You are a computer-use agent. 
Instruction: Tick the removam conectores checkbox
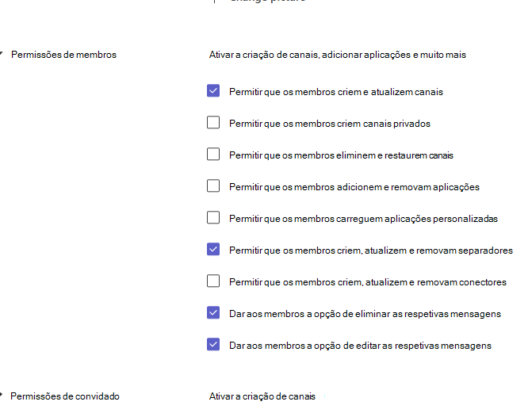pyautogui.click(x=213, y=281)
